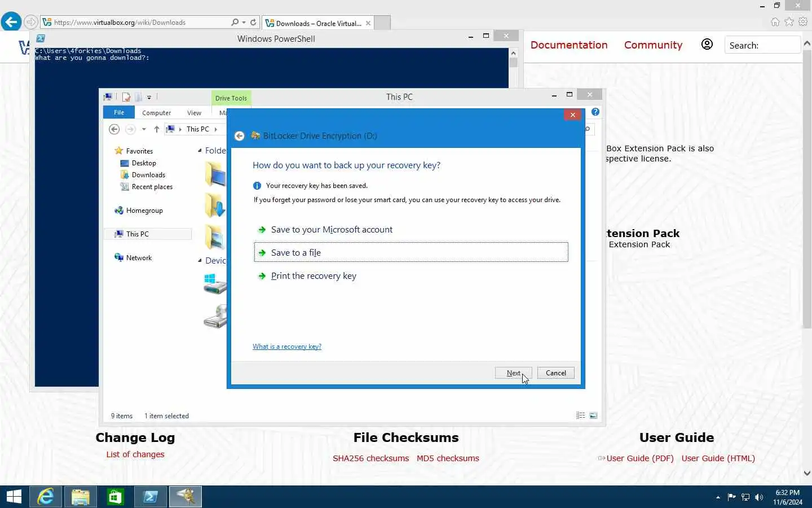Open a new tab in Internet Explorer
Screen dimensions: 812x508
tap(382, 23)
